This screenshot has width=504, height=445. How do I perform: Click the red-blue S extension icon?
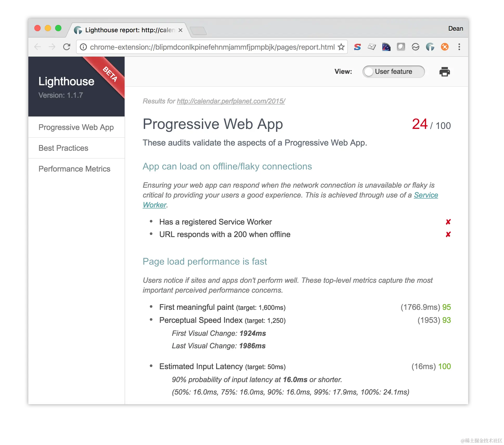[357, 47]
